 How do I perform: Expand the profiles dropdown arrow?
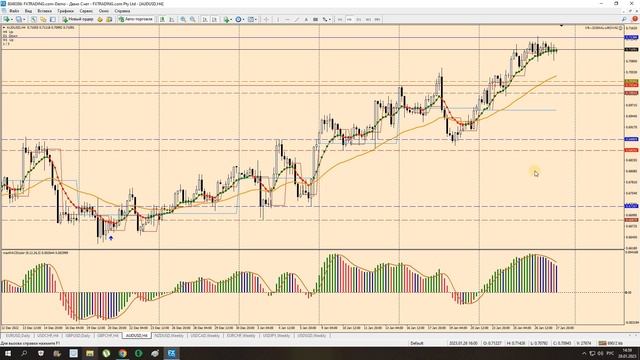pyautogui.click(x=24, y=19)
